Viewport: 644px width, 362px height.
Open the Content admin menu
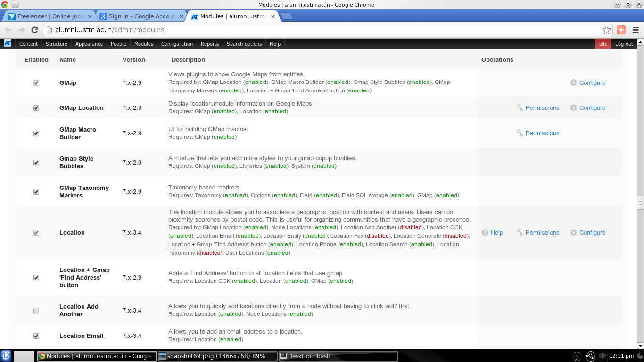pyautogui.click(x=28, y=44)
